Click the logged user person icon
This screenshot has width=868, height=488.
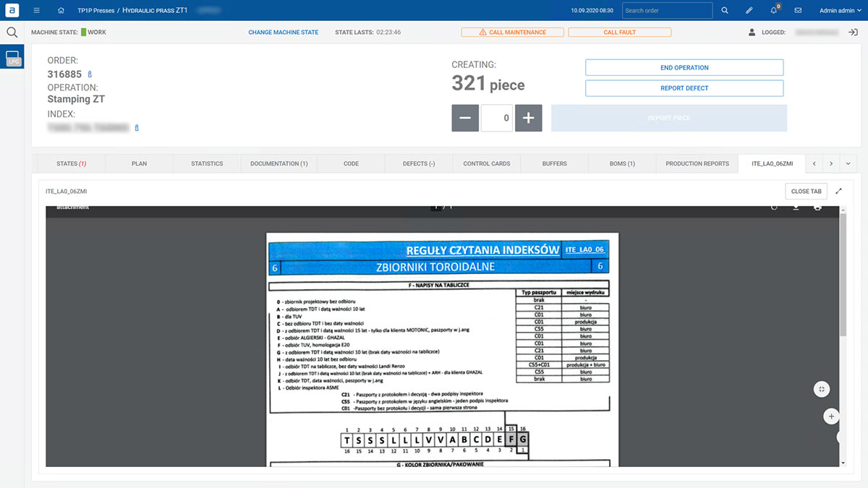click(x=753, y=33)
